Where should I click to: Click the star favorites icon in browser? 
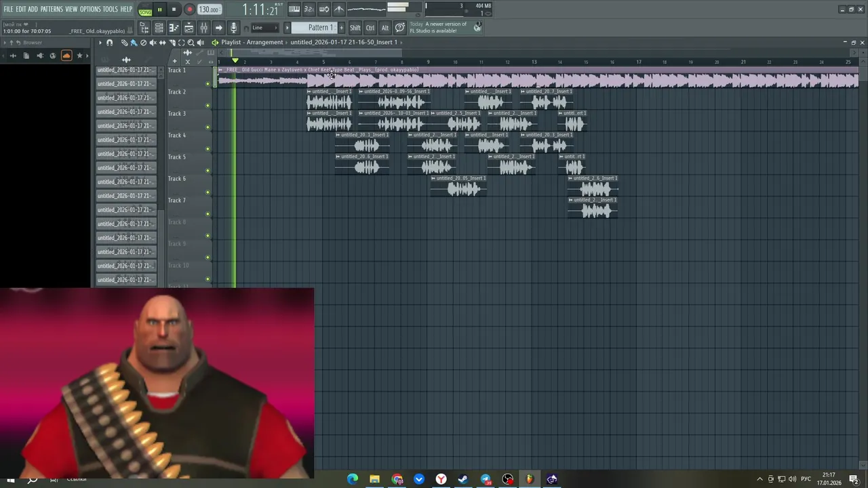point(79,56)
